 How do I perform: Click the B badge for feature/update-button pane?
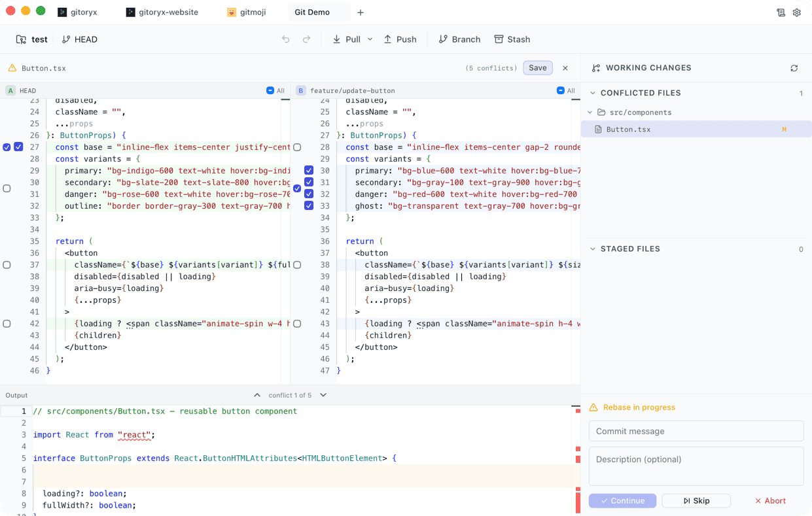pyautogui.click(x=301, y=91)
